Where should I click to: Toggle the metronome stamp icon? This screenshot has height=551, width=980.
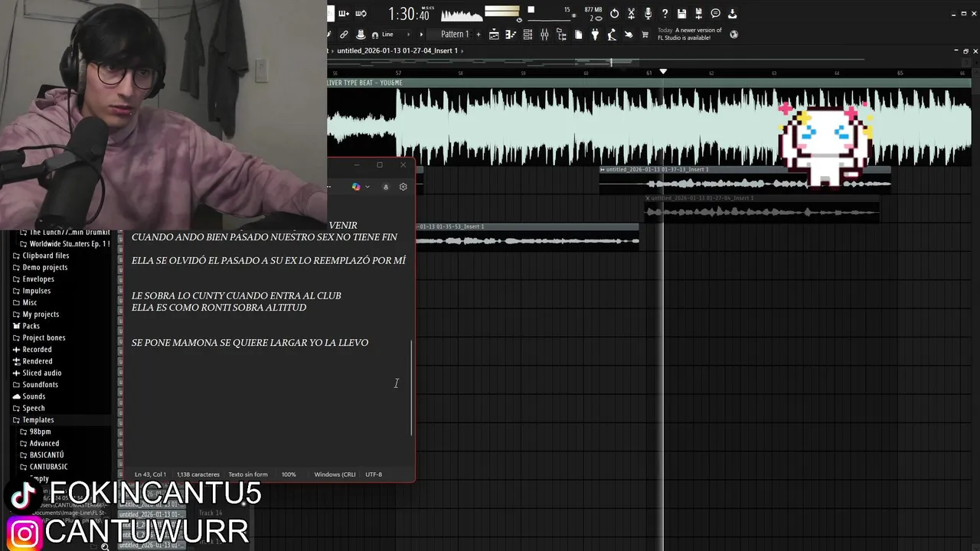tap(361, 34)
